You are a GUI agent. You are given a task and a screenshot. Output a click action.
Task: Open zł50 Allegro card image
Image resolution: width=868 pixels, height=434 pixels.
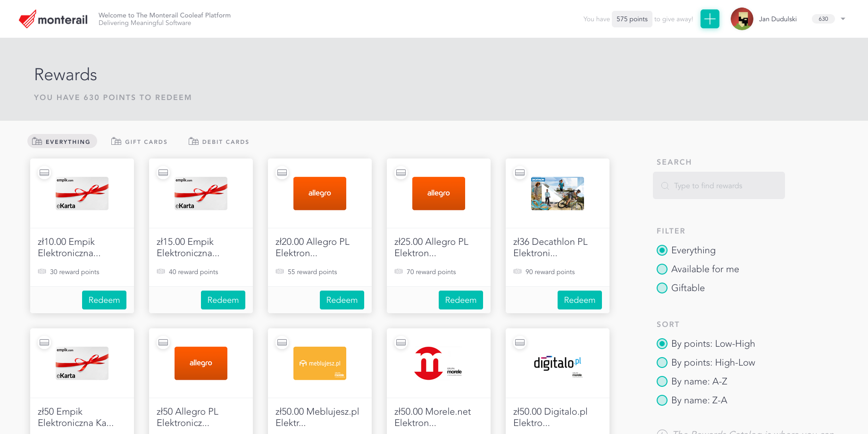201,363
